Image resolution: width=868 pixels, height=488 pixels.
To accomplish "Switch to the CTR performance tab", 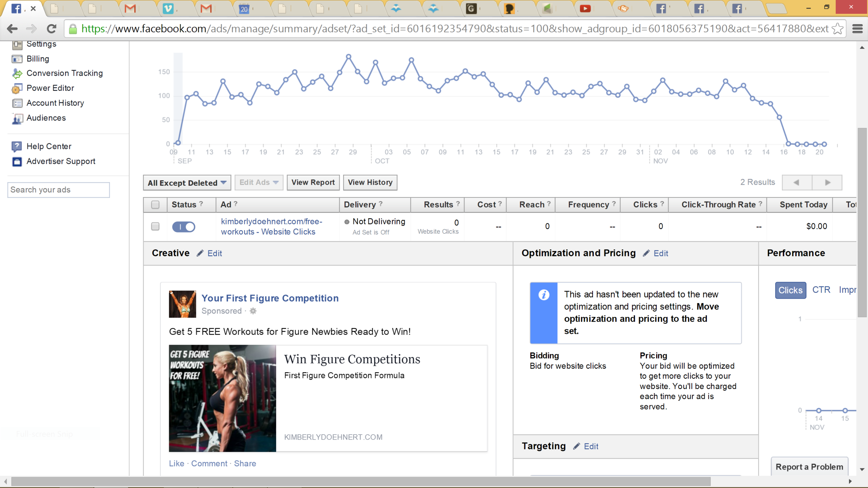I will [821, 290].
